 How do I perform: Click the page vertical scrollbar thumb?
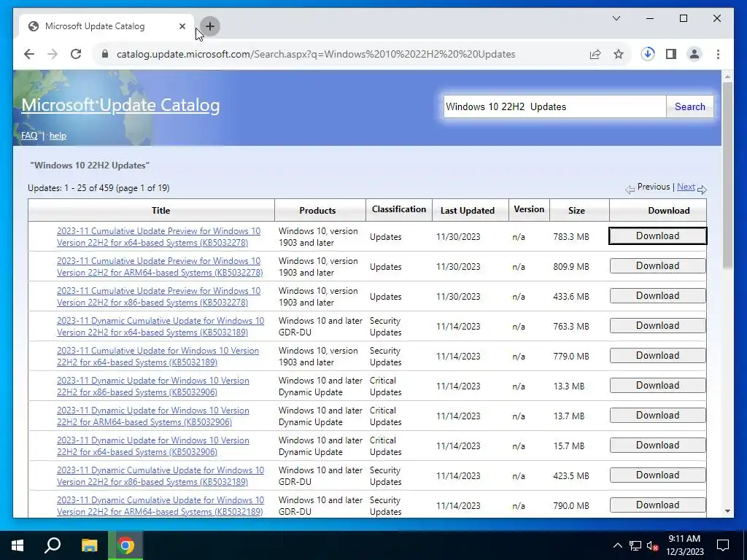[727, 174]
